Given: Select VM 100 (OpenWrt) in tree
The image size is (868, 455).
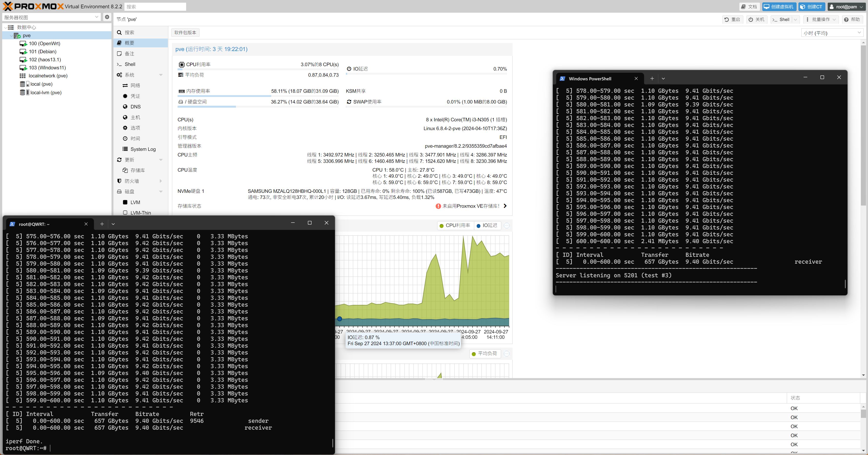Looking at the screenshot, I should pos(44,43).
